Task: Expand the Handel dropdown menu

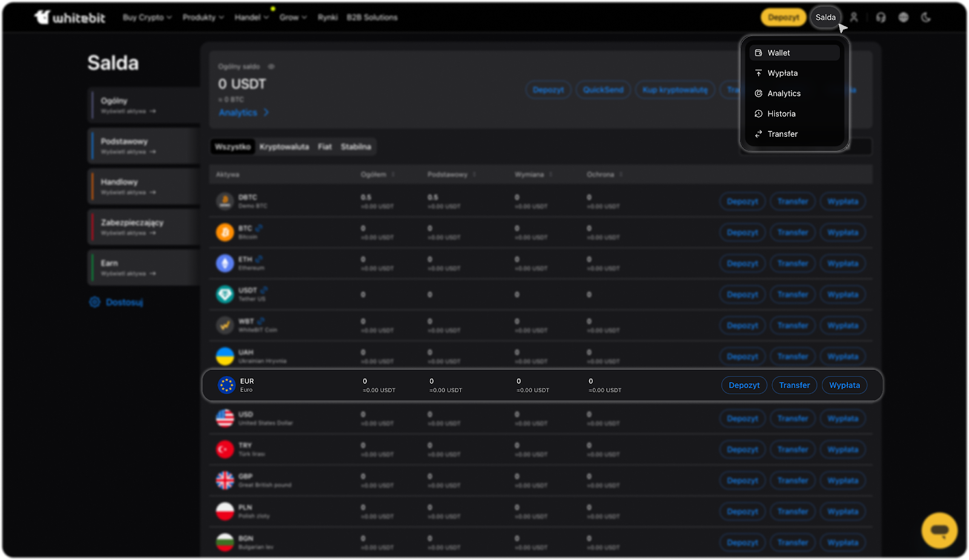Action: point(251,18)
